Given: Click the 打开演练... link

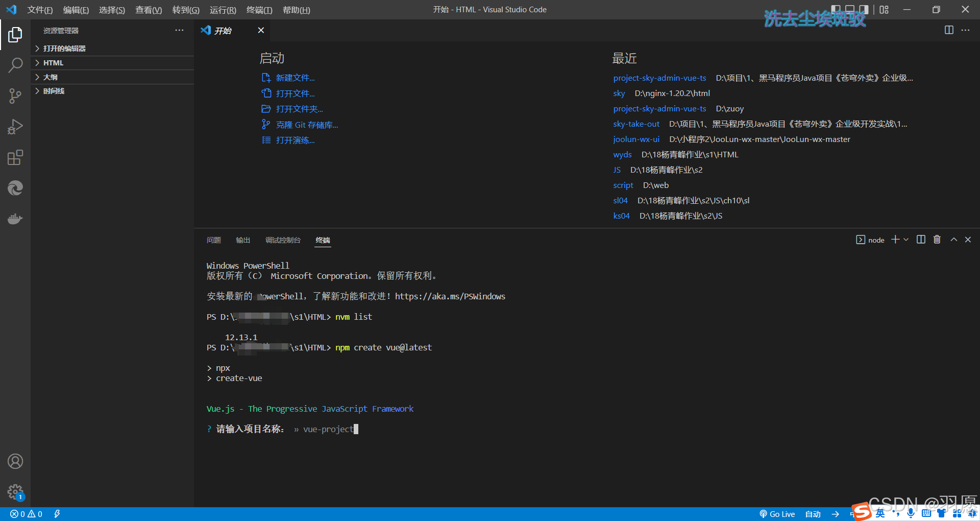Looking at the screenshot, I should coord(295,140).
